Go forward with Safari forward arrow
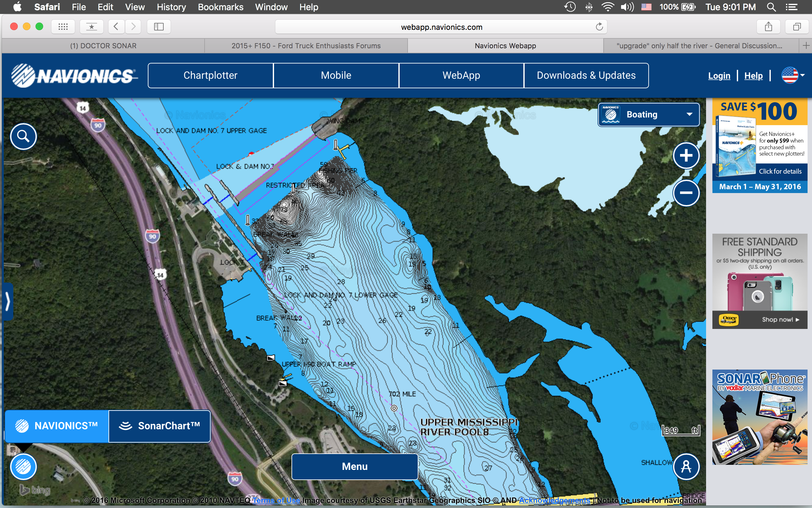The width and height of the screenshot is (812, 508). coord(133,27)
